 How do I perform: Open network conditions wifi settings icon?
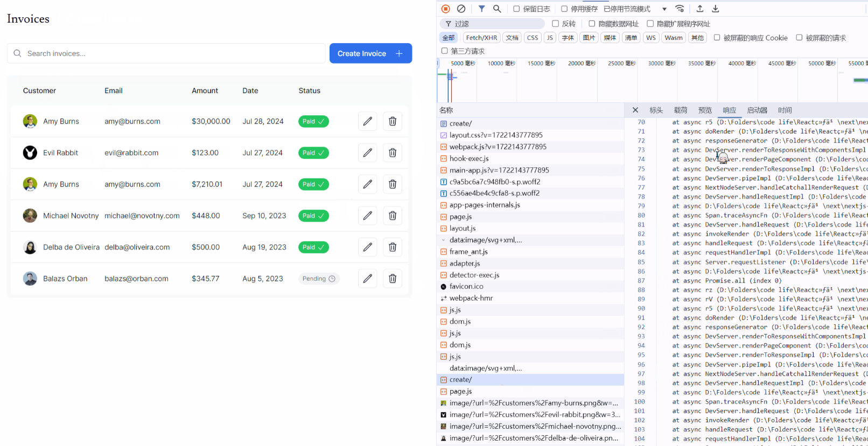pyautogui.click(x=680, y=9)
